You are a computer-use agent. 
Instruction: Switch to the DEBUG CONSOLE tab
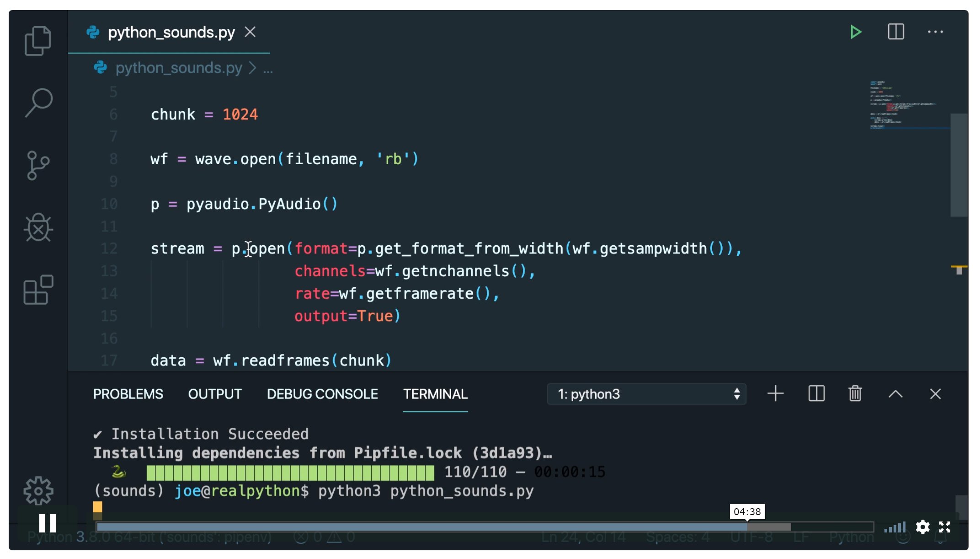pos(322,394)
